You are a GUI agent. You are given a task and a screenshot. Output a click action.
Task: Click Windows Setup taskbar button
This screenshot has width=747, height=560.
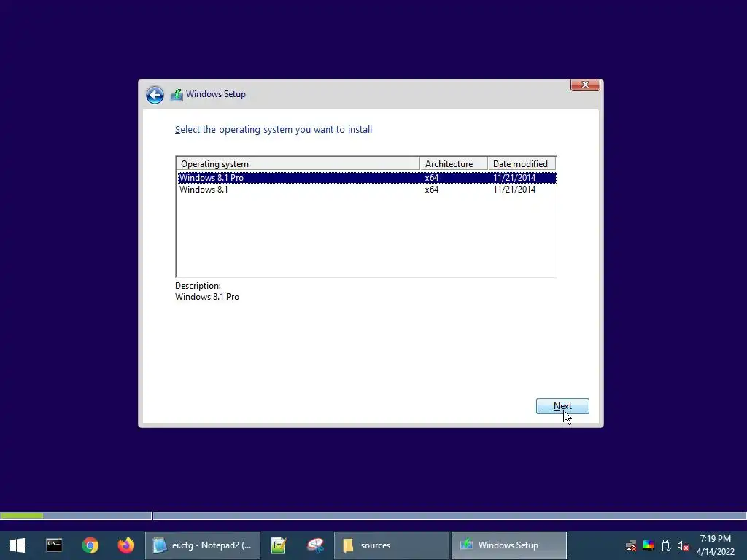(508, 545)
